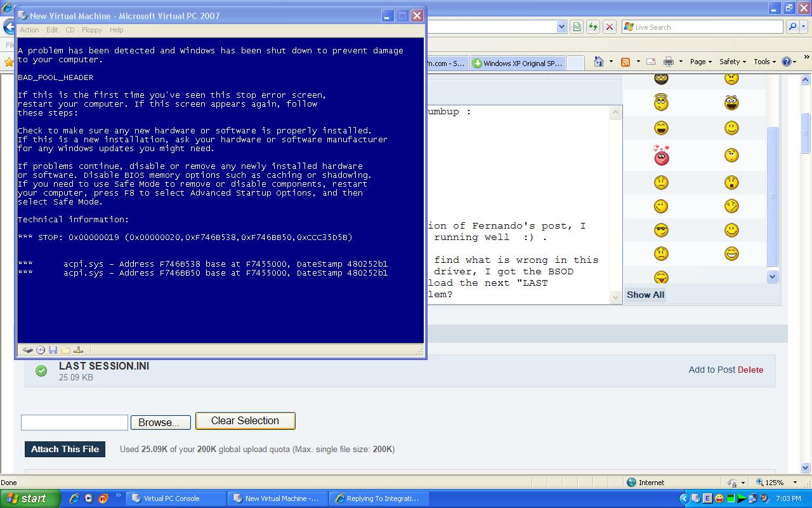This screenshot has width=812, height=508.
Task: Click the shared folder icon in Virtual PC status bar
Action: point(65,350)
